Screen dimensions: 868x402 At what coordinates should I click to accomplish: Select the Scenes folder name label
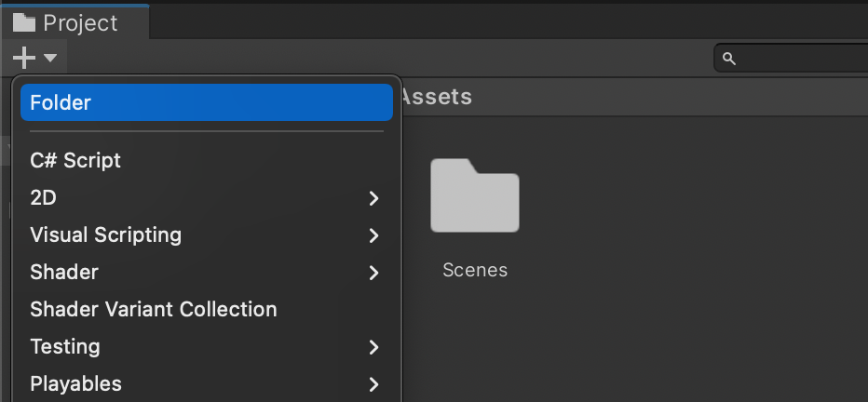pos(474,270)
